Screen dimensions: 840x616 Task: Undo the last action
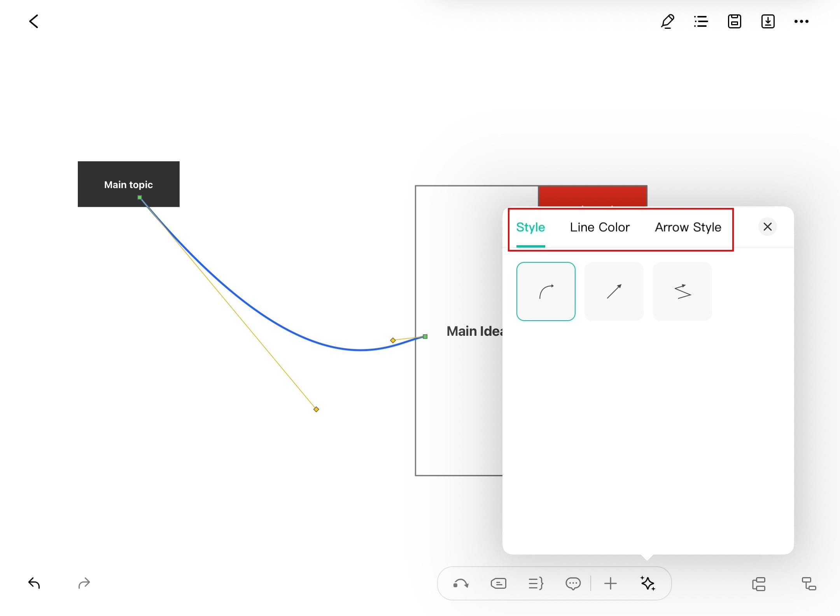(34, 583)
